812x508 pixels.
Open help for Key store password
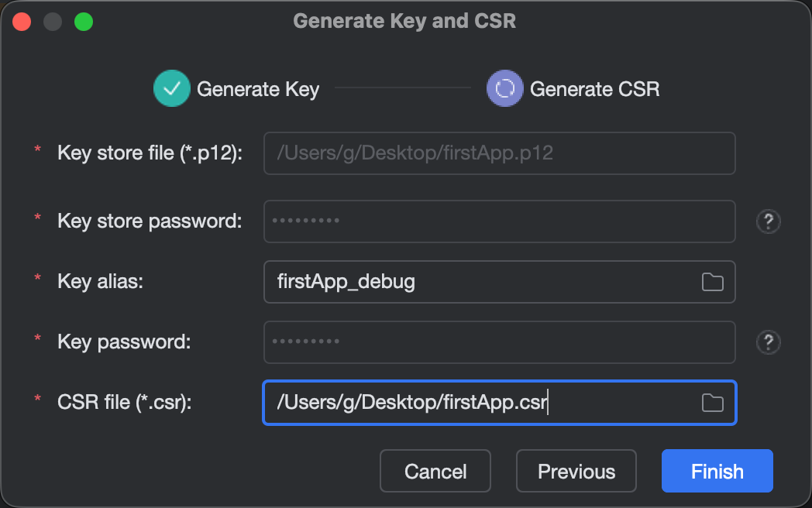pyautogui.click(x=768, y=222)
